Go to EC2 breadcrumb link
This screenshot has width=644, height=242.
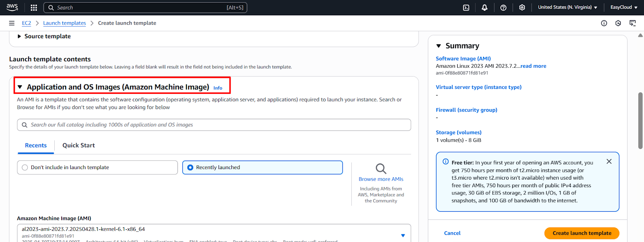(27, 23)
